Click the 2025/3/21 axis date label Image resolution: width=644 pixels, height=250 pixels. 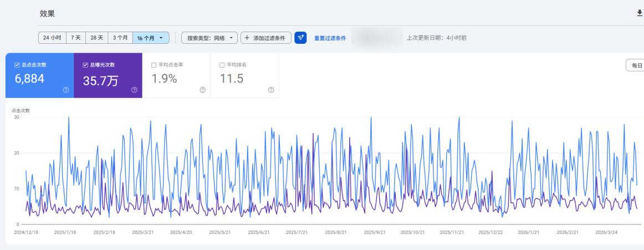142,232
